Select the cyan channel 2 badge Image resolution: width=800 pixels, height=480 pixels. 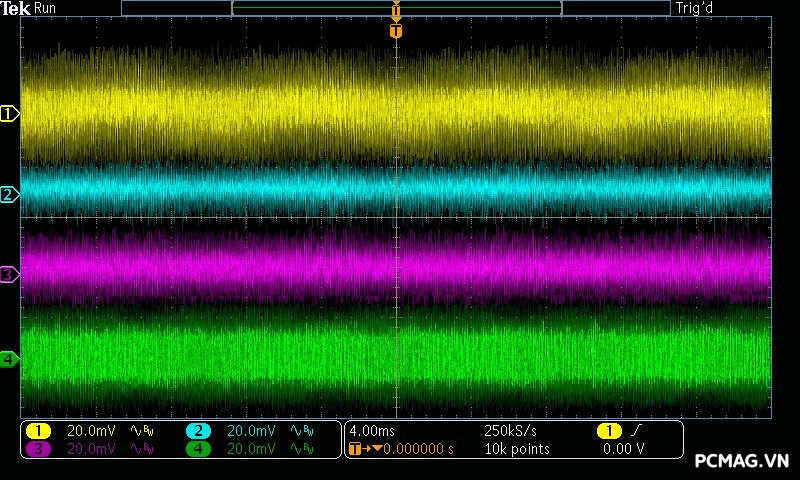click(198, 431)
